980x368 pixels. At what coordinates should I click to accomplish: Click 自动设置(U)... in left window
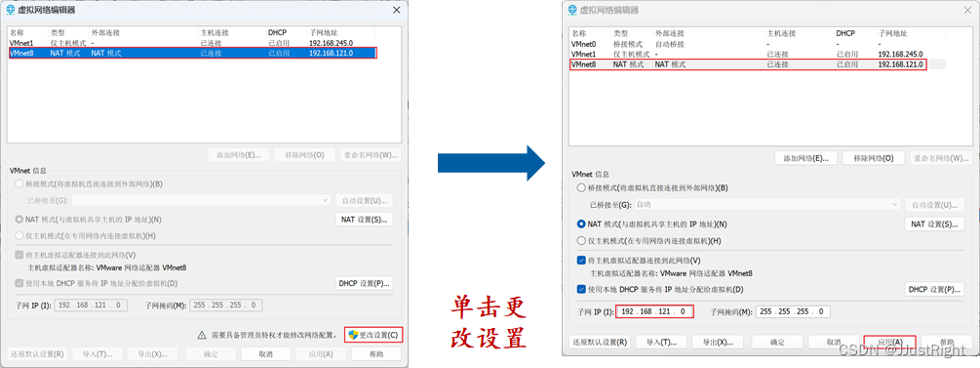[x=365, y=201]
